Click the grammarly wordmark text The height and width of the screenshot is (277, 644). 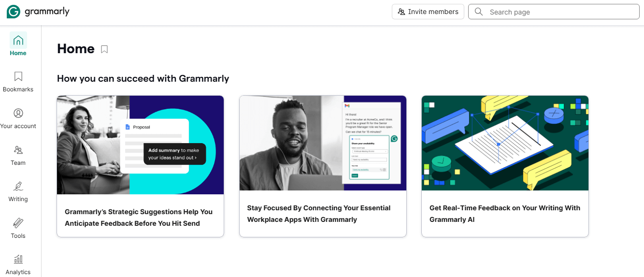tap(47, 12)
